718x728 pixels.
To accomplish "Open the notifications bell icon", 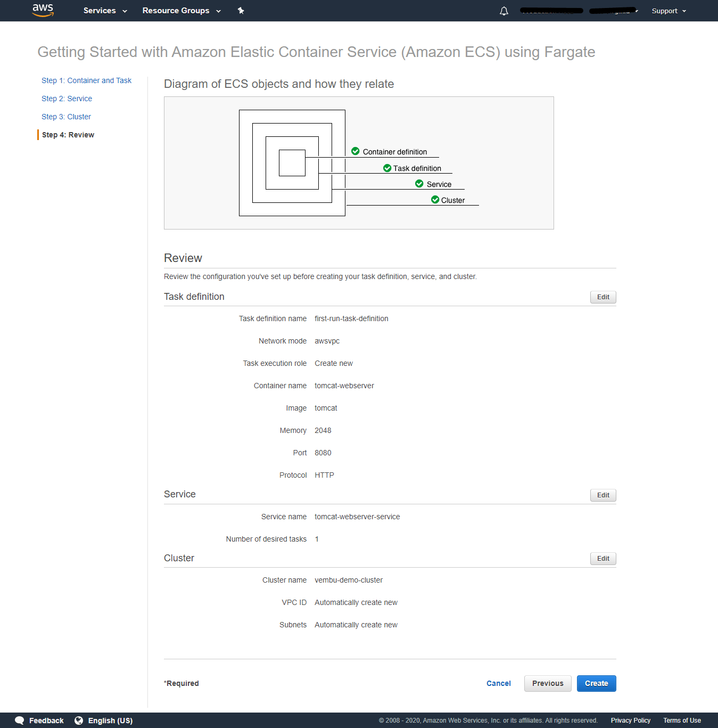I will 504,11.
